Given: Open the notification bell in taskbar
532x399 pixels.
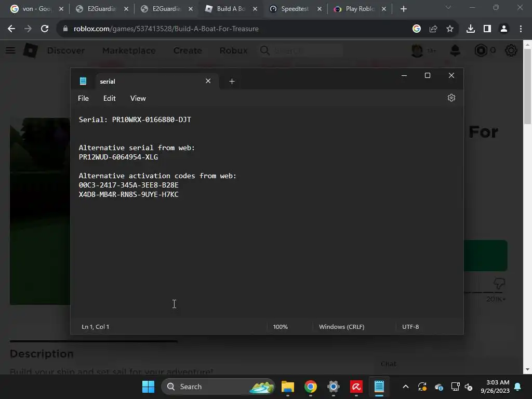Looking at the screenshot, I should [x=518, y=387].
